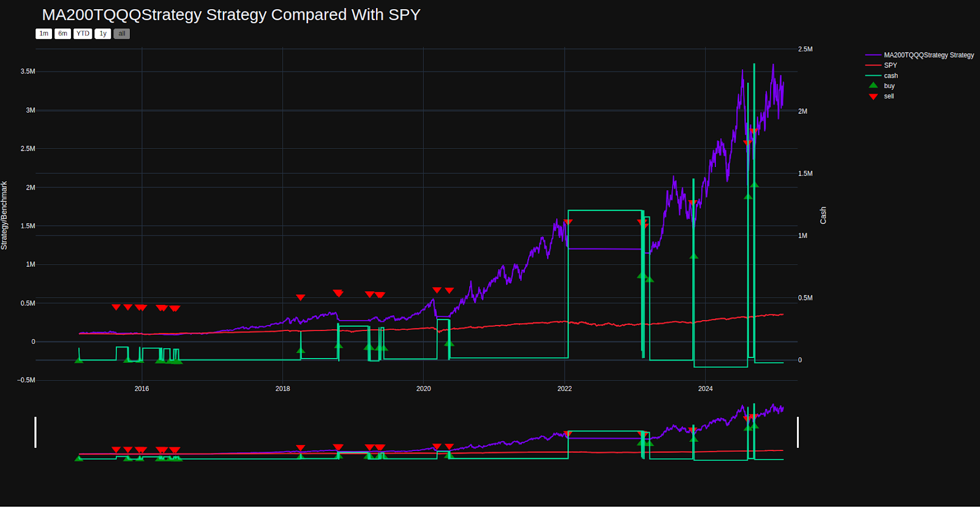Show the full range with the all button
980x511 pixels.
tap(122, 34)
